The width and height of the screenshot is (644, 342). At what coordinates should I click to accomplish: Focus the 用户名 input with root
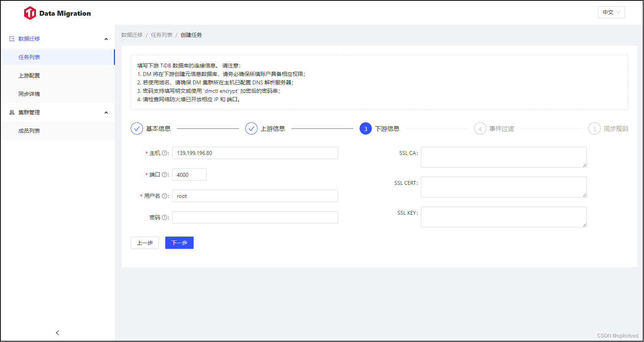(x=255, y=196)
